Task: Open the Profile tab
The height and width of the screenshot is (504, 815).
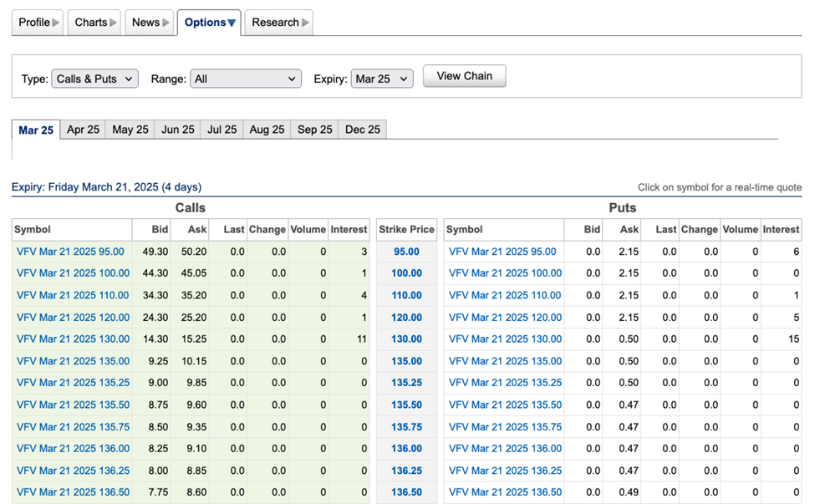Action: click(x=38, y=23)
